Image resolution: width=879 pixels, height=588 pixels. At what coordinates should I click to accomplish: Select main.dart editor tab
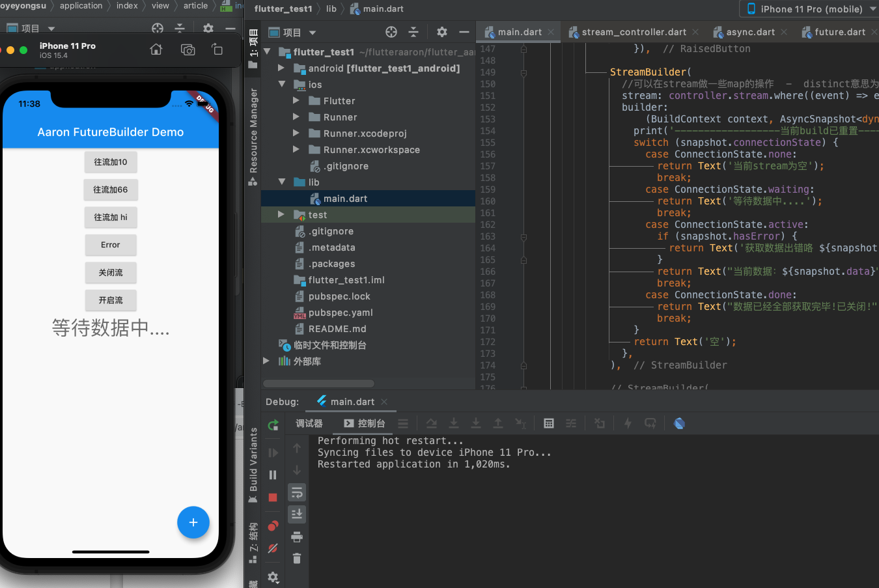click(519, 32)
